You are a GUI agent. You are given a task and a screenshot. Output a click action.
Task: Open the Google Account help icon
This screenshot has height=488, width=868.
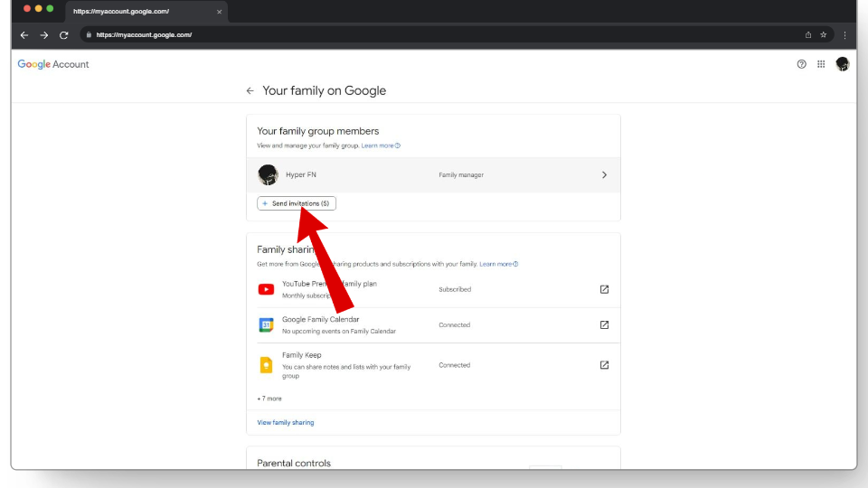click(x=802, y=64)
